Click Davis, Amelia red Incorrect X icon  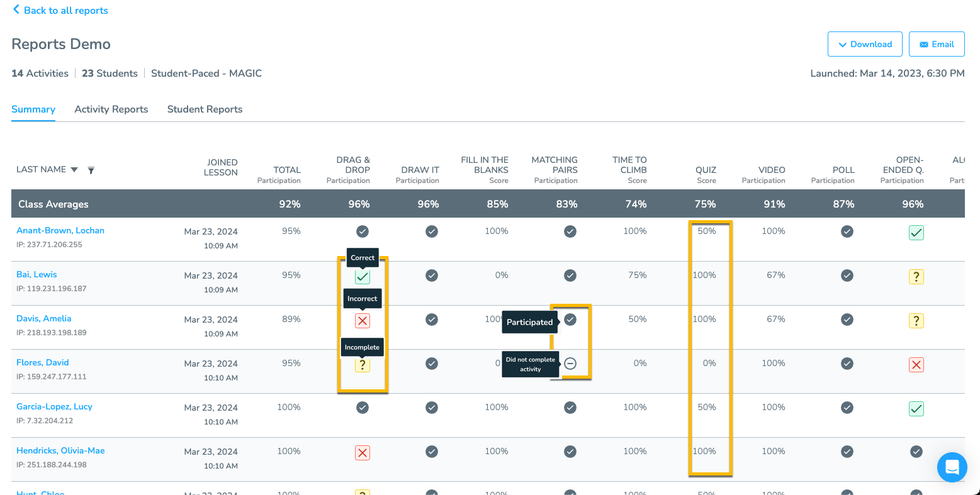(363, 321)
